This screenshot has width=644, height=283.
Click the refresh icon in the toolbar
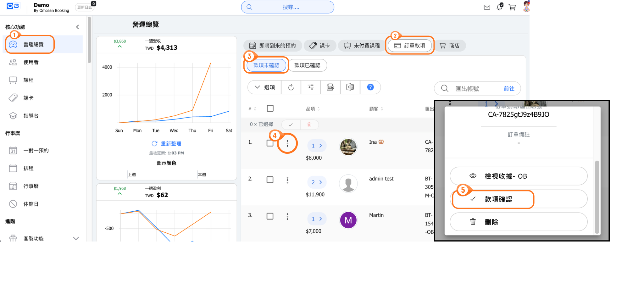tap(291, 87)
